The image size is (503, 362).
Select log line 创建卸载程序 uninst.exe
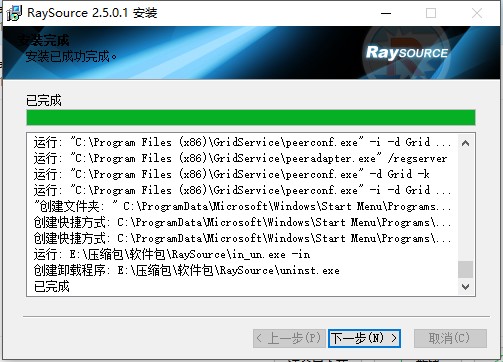(x=186, y=270)
